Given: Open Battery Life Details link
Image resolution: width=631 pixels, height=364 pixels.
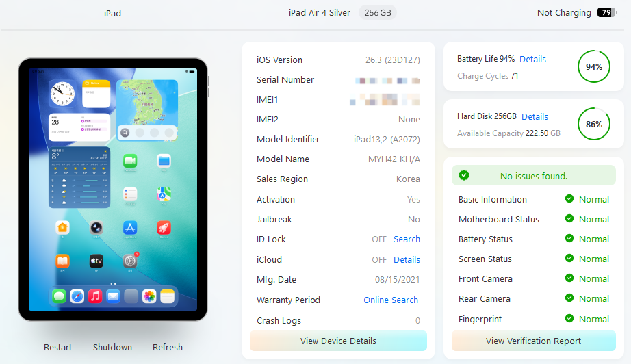Looking at the screenshot, I should click(x=532, y=60).
